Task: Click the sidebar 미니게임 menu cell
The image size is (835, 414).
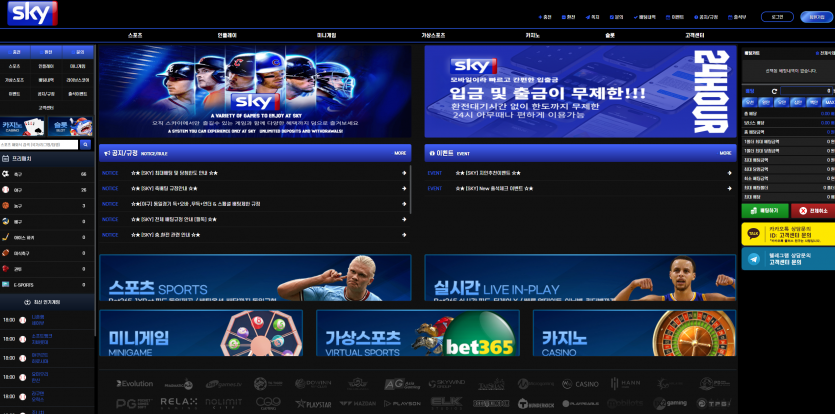Action: (78, 67)
